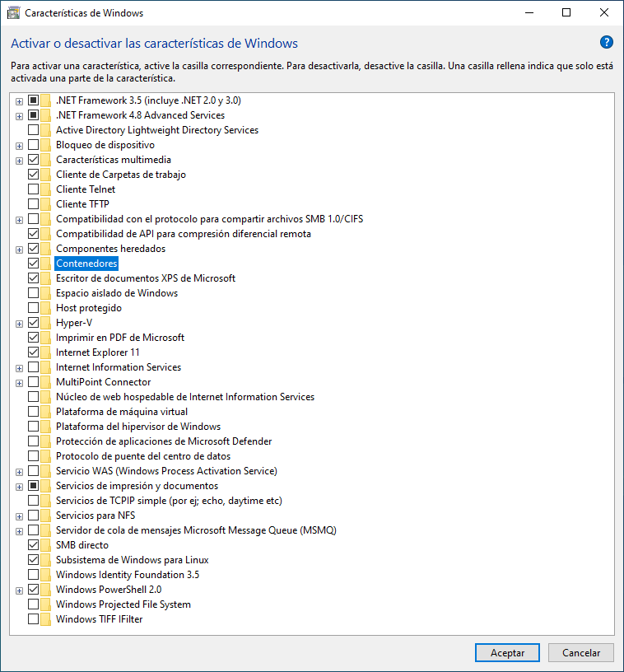The width and height of the screenshot is (624, 672).
Task: Select Núcleo de web hospedable label
Action: [x=185, y=397]
